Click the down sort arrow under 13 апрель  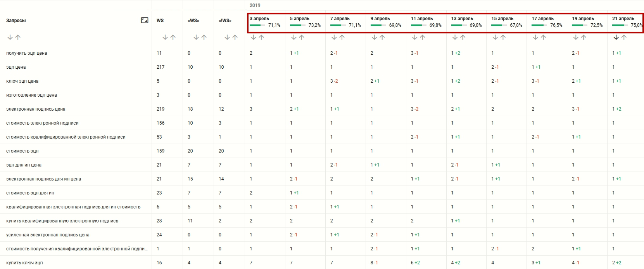pos(455,37)
